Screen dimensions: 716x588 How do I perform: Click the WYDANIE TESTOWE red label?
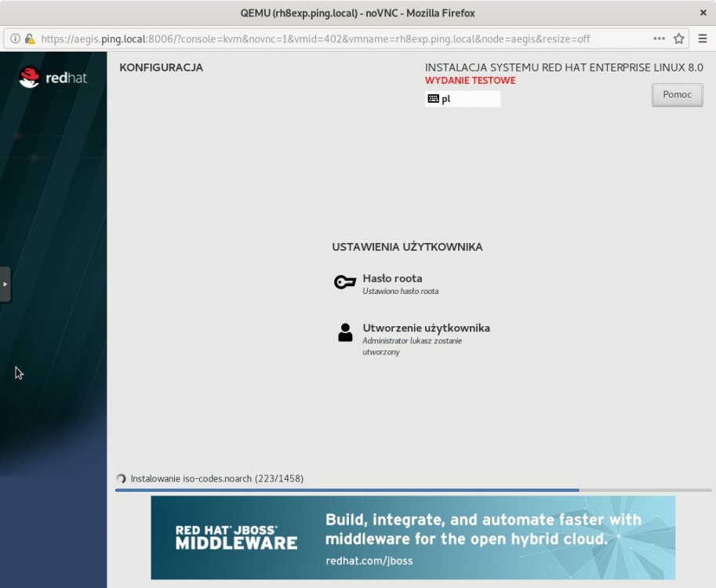tap(470, 80)
